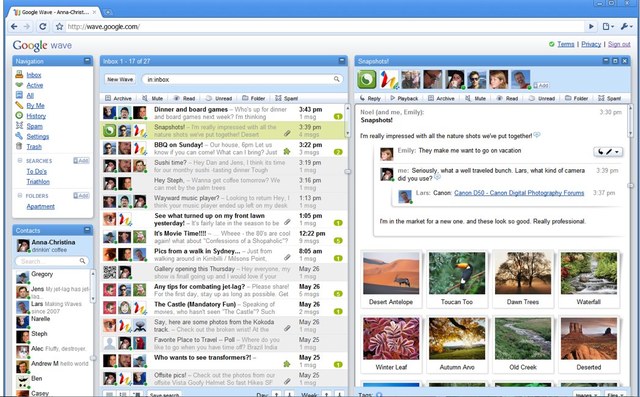Mute the selected wave from inbox toolbar

click(152, 98)
